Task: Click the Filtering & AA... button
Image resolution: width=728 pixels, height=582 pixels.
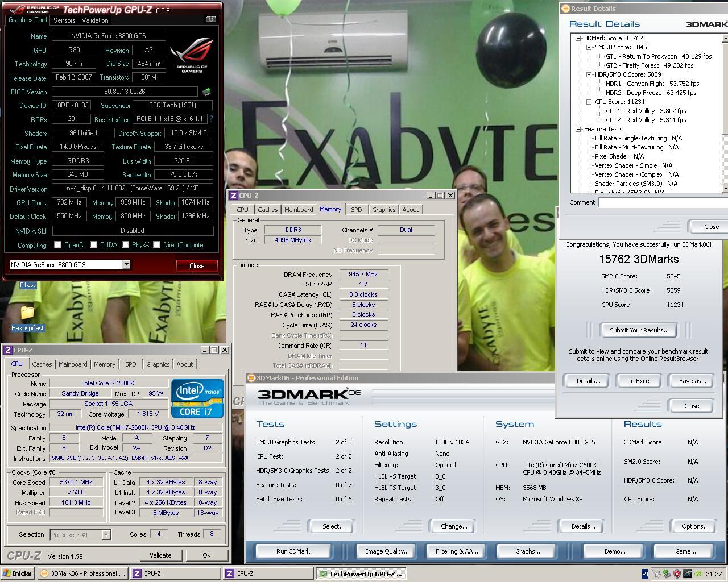Action: pyautogui.click(x=456, y=551)
